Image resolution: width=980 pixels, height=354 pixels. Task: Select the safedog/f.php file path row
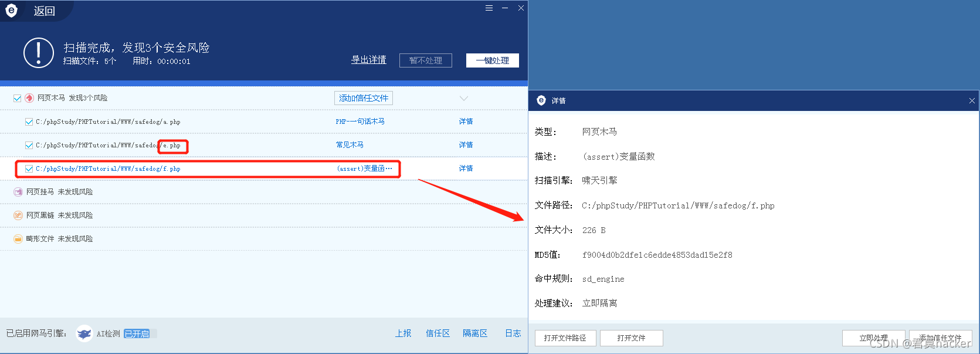click(108, 169)
